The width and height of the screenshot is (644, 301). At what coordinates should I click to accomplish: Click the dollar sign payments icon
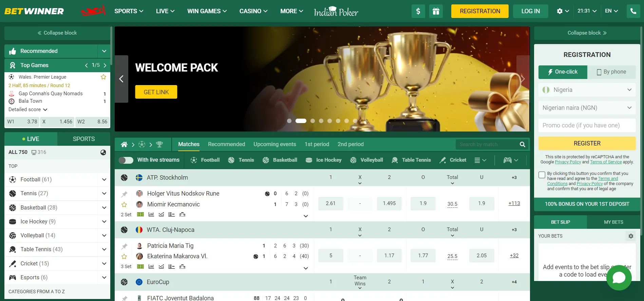(x=418, y=11)
